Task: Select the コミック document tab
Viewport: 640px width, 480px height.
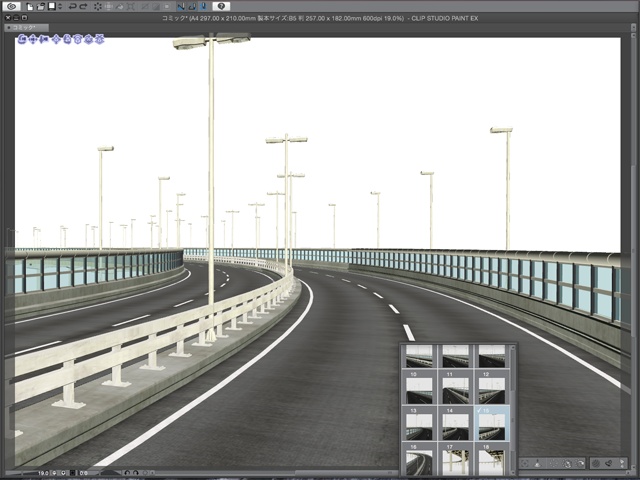Action: (x=26, y=27)
